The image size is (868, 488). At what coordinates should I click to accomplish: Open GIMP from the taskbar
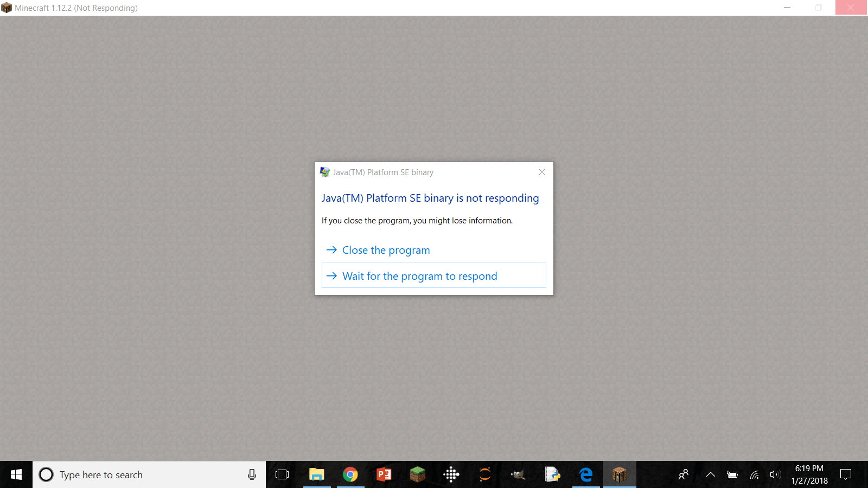pos(518,474)
